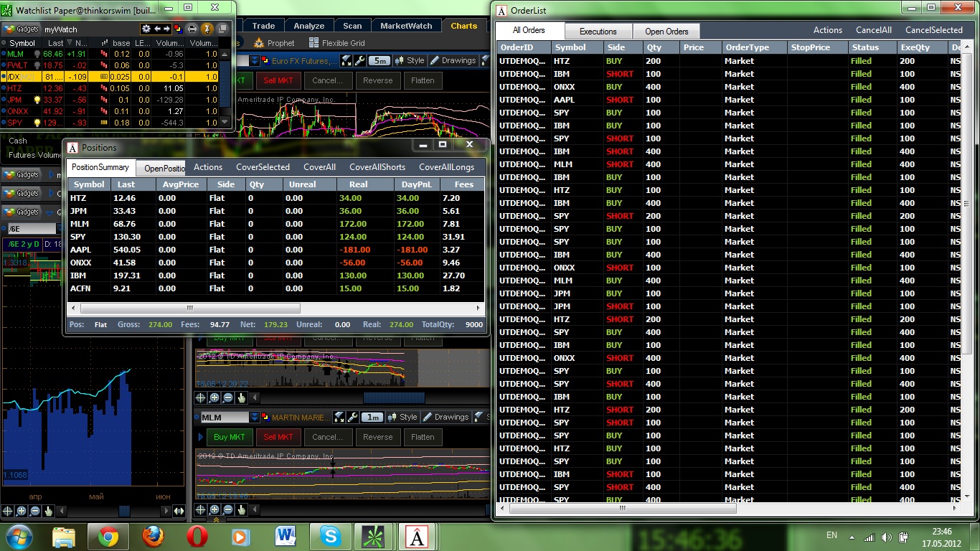Select zoom-in magnifier under MLM chart

[214, 509]
